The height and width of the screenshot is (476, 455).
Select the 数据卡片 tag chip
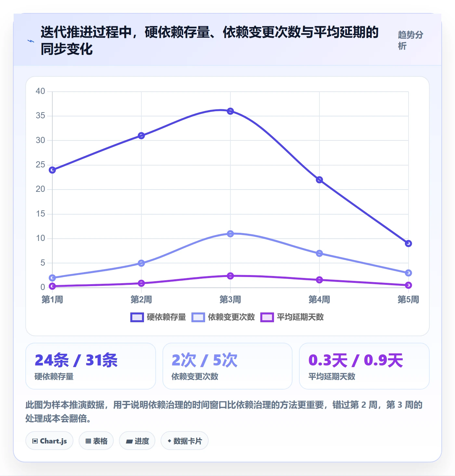coord(185,441)
